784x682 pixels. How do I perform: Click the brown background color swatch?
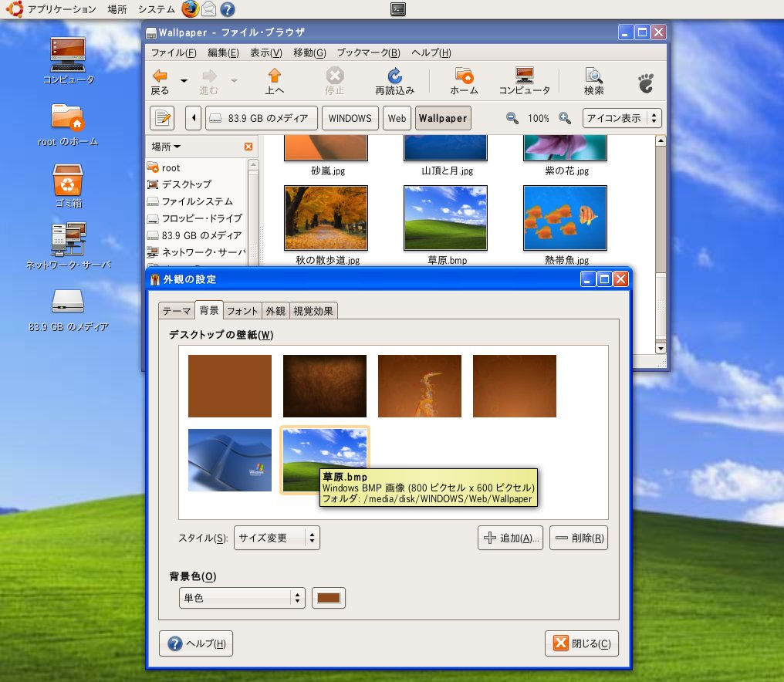coord(329,598)
